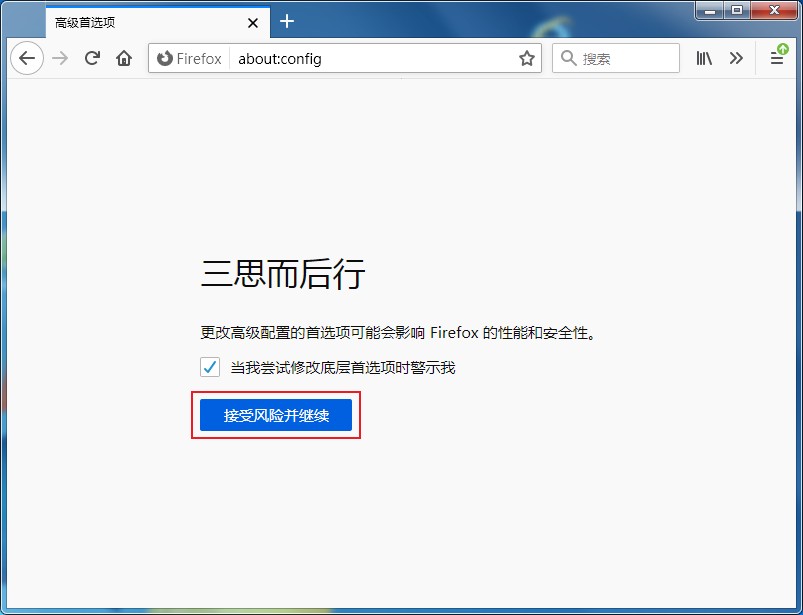This screenshot has width=803, height=615.
Task: Navigate back with the back arrow
Action: (27, 58)
